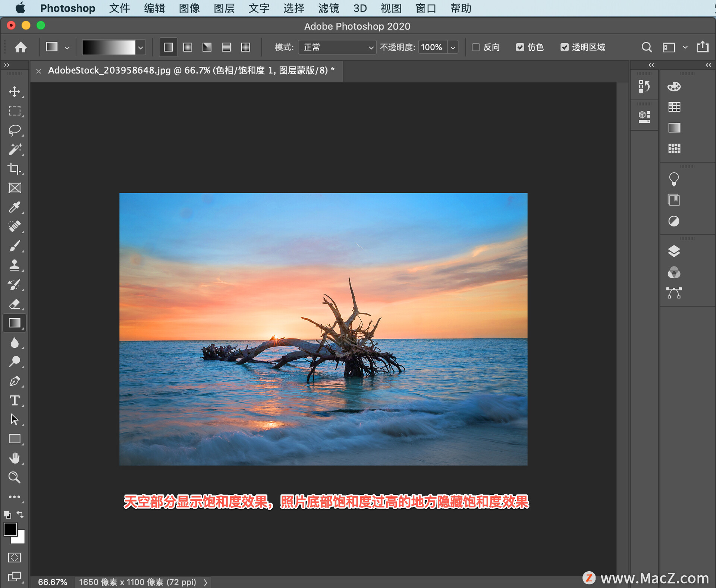Open the Patterns panel icon
The image size is (716, 588).
coord(674,148)
